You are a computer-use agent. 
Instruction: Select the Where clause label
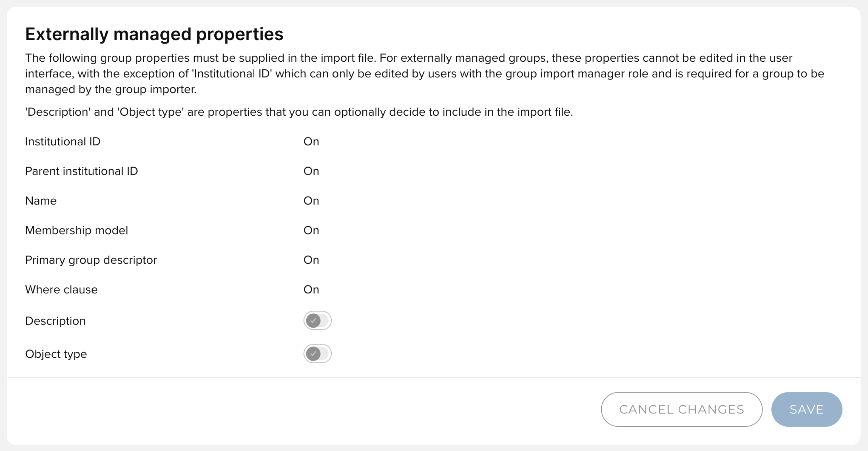point(61,290)
